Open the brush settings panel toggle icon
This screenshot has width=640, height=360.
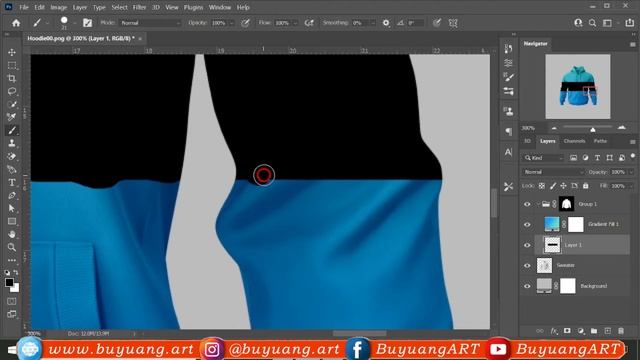tap(87, 23)
